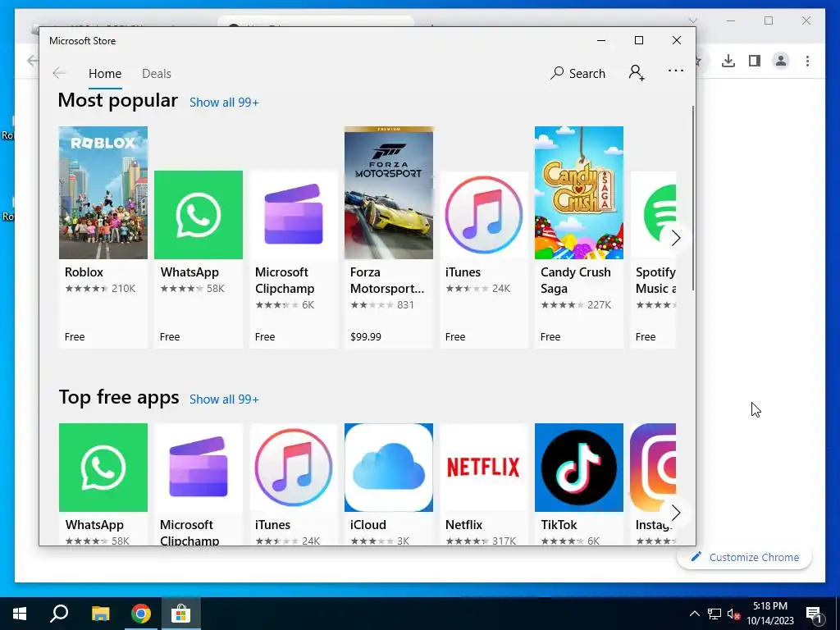Click the Store vertical scrollbar
The image size is (840, 630).
[x=693, y=199]
